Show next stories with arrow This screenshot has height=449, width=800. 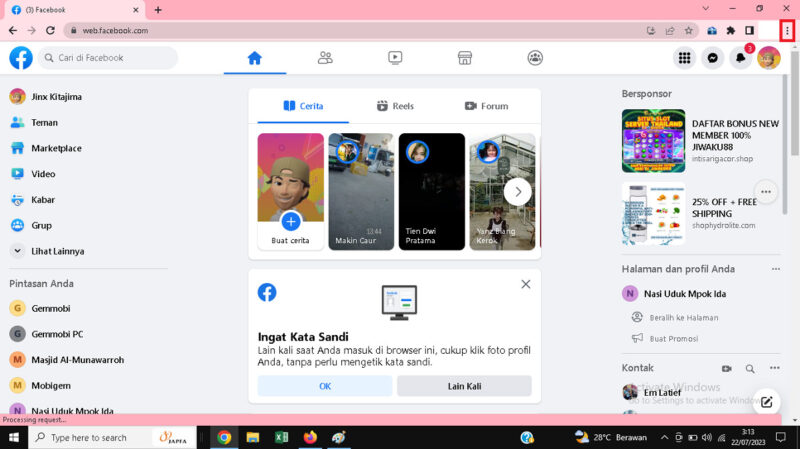click(x=518, y=192)
